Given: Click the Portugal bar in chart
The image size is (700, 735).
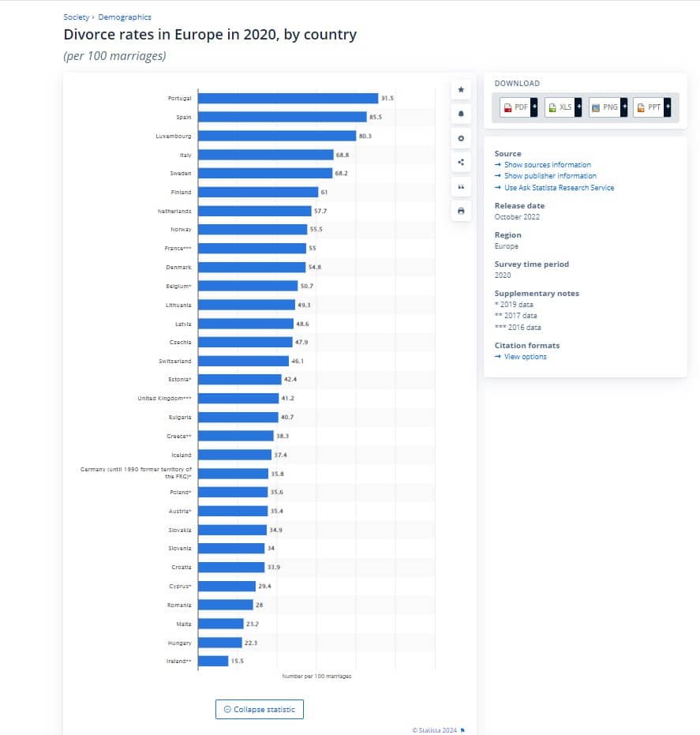Looking at the screenshot, I should coord(287,99).
